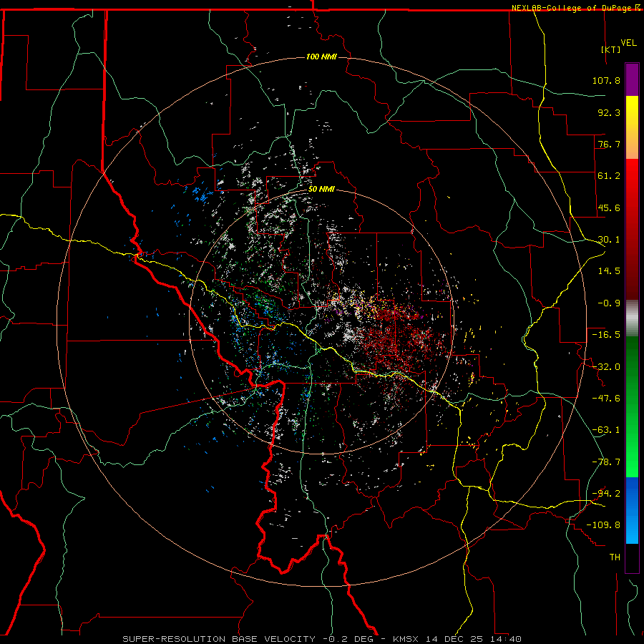
Task: Click the yellow-orange segment of color bar
Action: [632, 127]
